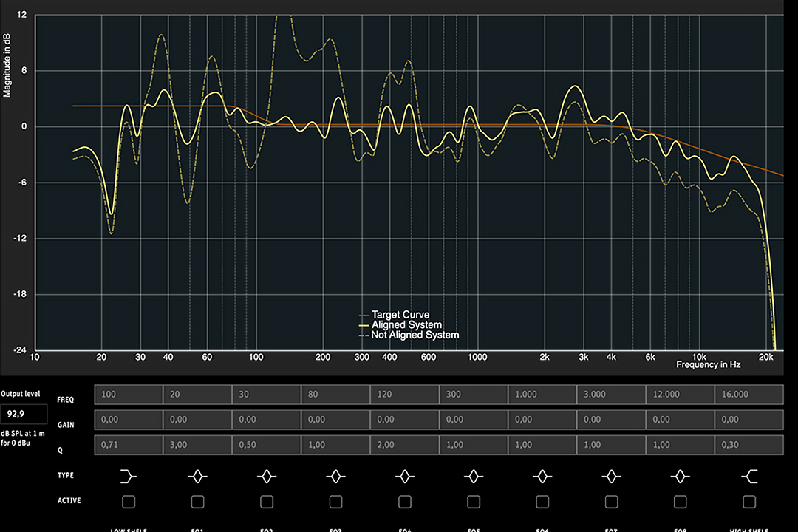Click the Q field in the 300 Hz column
The height and width of the screenshot is (532, 798).
pyautogui.click(x=474, y=445)
